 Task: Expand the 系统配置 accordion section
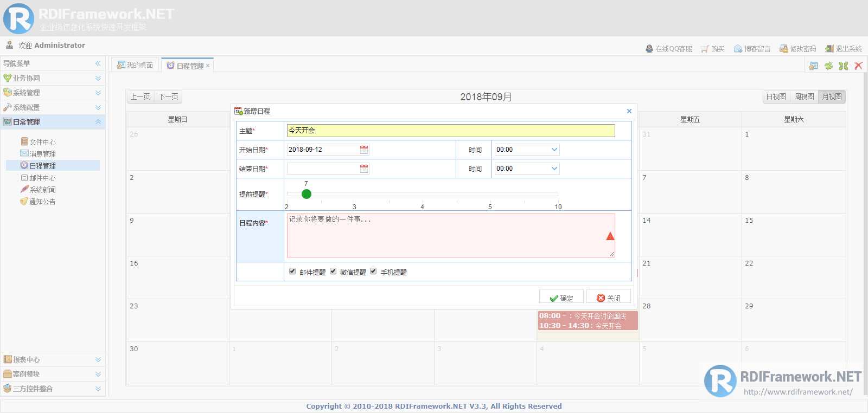click(53, 107)
